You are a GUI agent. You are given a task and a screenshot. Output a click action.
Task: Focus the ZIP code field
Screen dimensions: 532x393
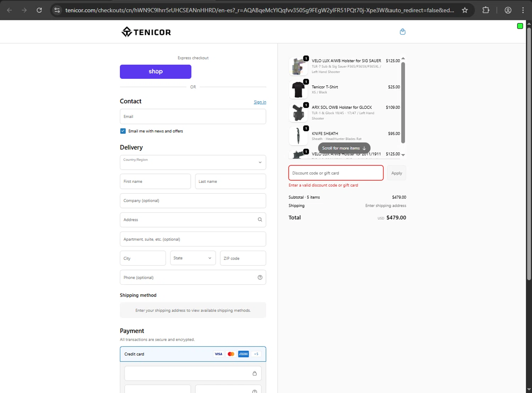243,258
